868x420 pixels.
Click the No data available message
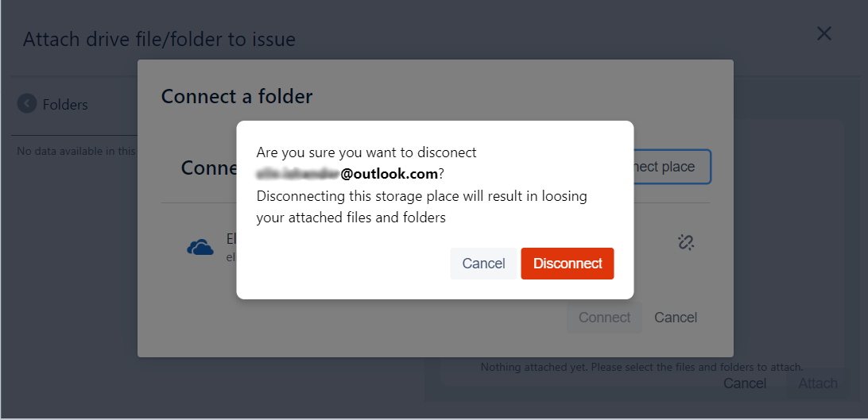[76, 151]
